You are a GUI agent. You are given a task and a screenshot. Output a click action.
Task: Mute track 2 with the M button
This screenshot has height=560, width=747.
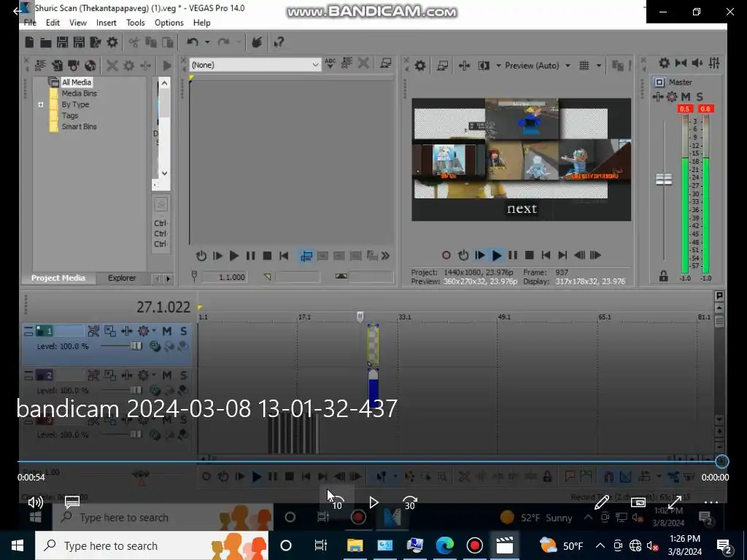click(167, 376)
